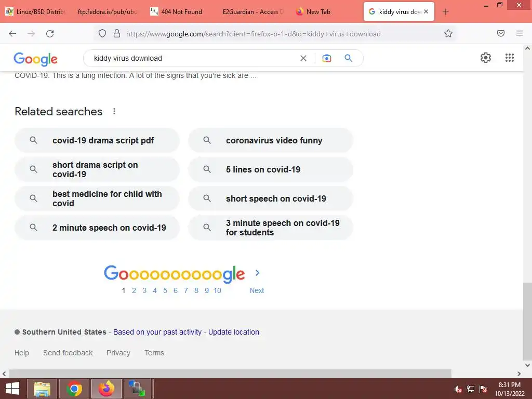Open Action Center flag tray icon
Image resolution: width=532 pixels, height=399 pixels.
click(x=483, y=389)
